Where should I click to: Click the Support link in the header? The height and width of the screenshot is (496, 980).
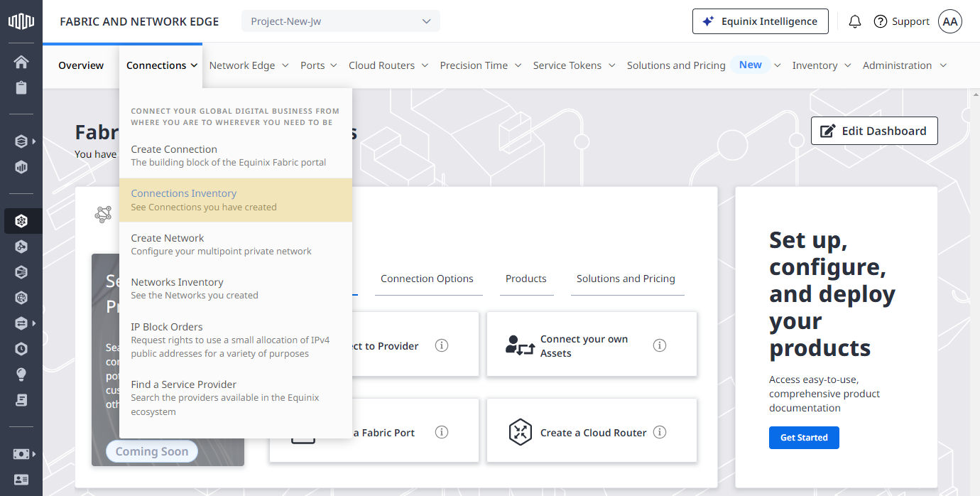coord(910,21)
